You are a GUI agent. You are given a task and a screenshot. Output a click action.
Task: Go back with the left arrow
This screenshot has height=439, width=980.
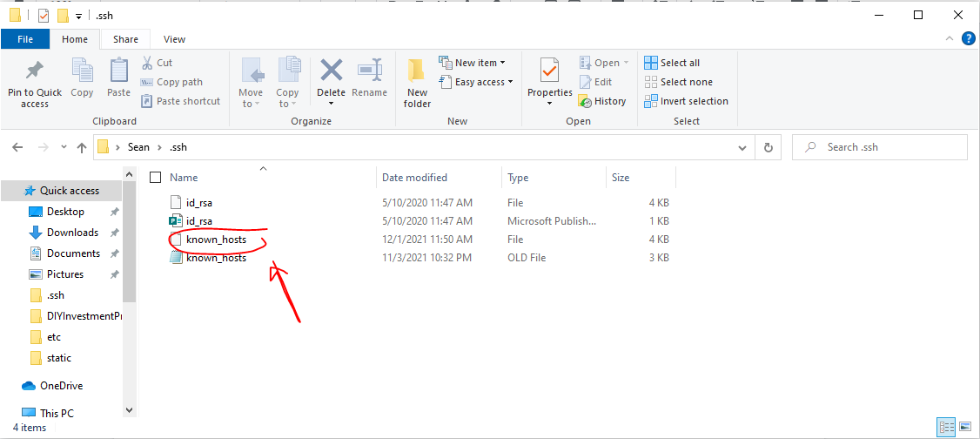[17, 147]
